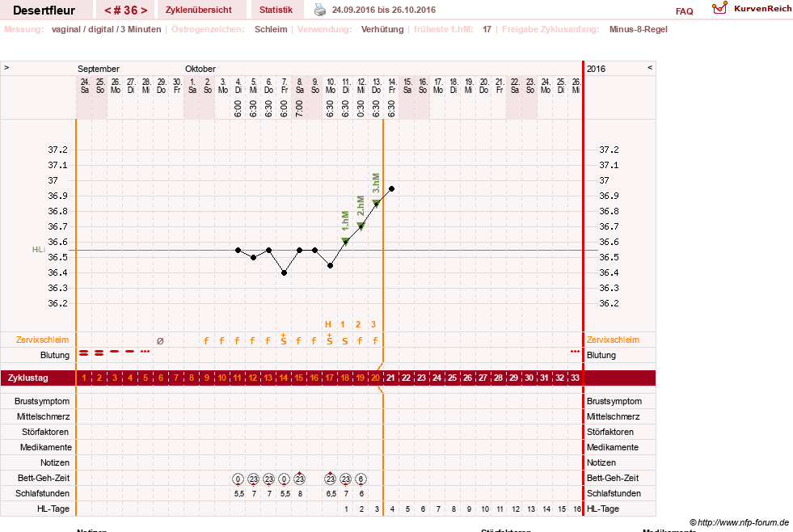Click the Schleim estrogen sign value
The width and height of the screenshot is (793, 532).
[x=271, y=29]
